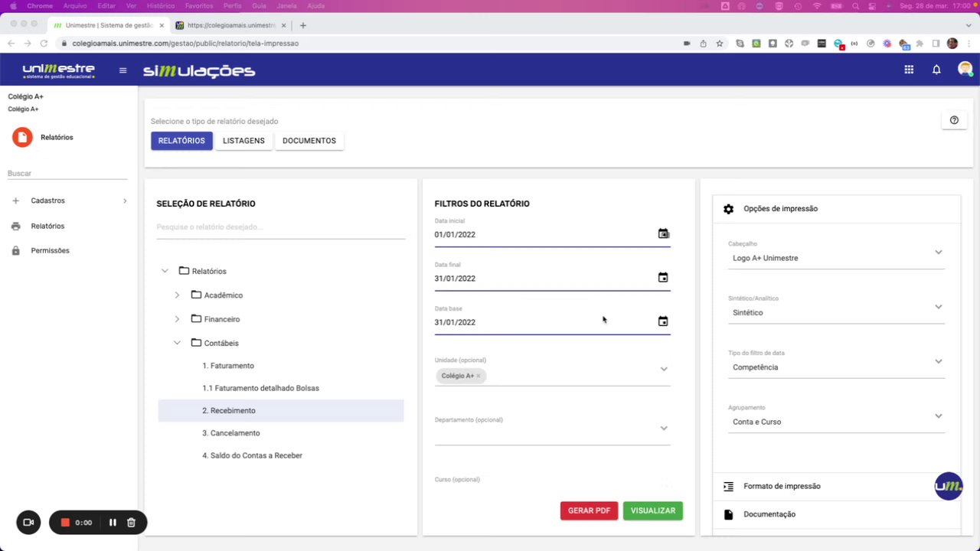The height and width of the screenshot is (551, 980).
Task: Open the Favoritos menu in the menu bar
Action: pos(199,5)
